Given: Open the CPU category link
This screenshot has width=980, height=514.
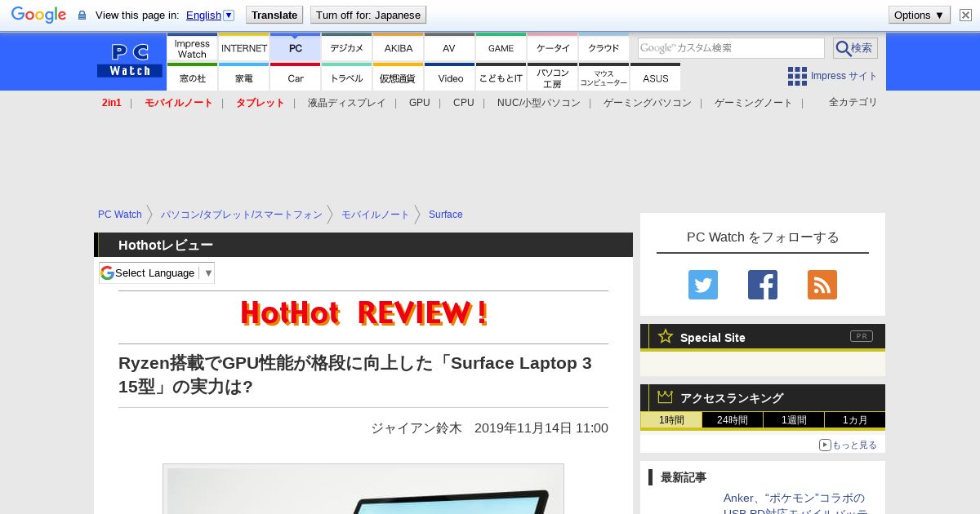Looking at the screenshot, I should point(463,103).
